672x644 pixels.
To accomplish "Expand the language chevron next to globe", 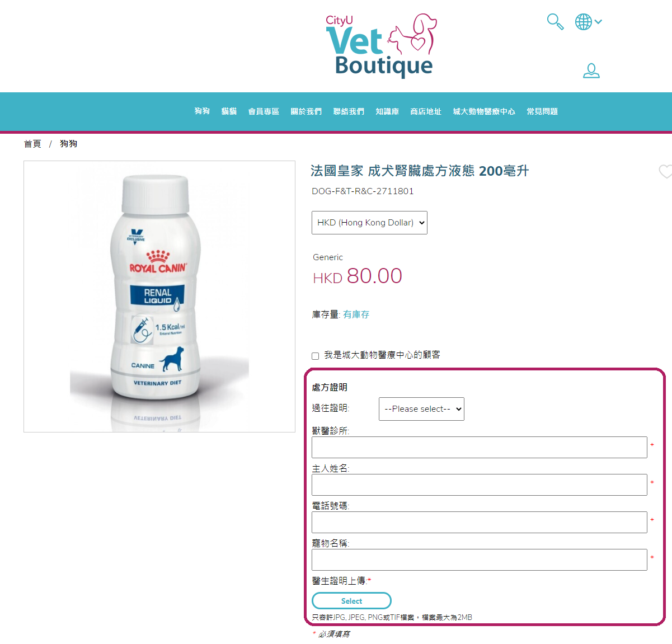I will pyautogui.click(x=598, y=22).
